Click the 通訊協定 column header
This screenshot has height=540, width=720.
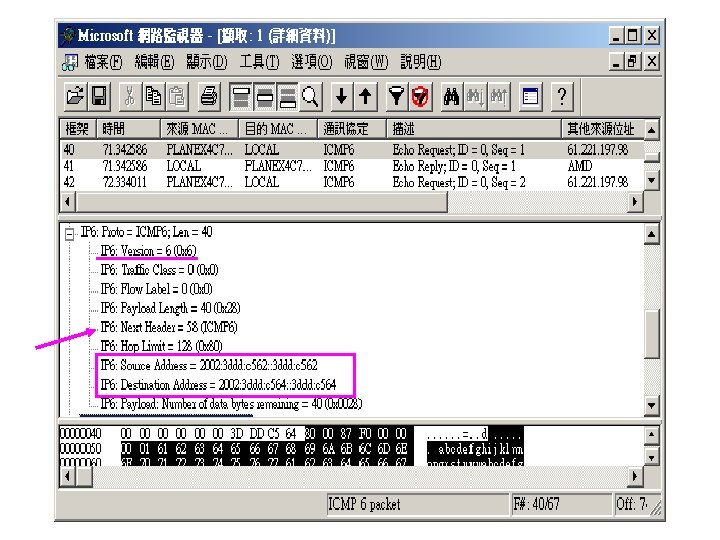(352, 129)
